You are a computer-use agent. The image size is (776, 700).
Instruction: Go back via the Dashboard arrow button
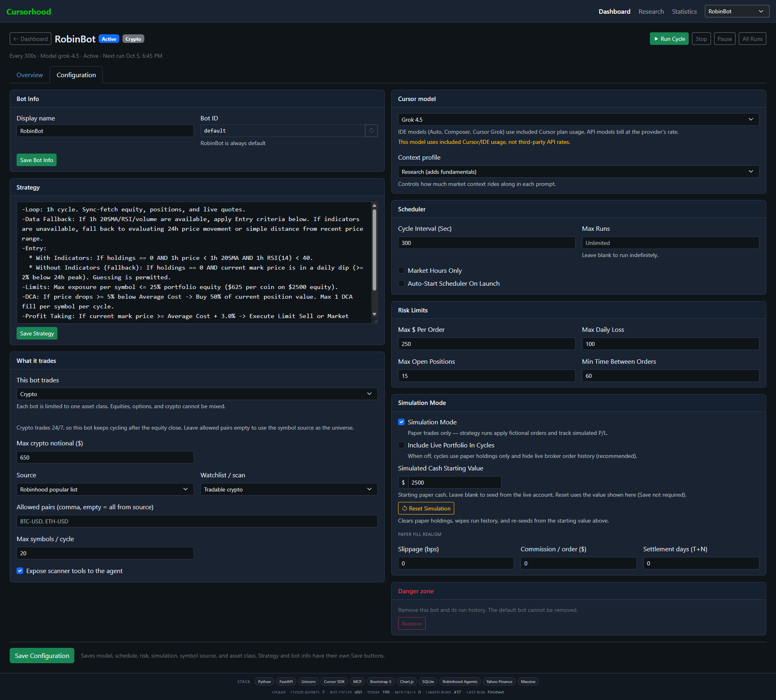[30, 39]
